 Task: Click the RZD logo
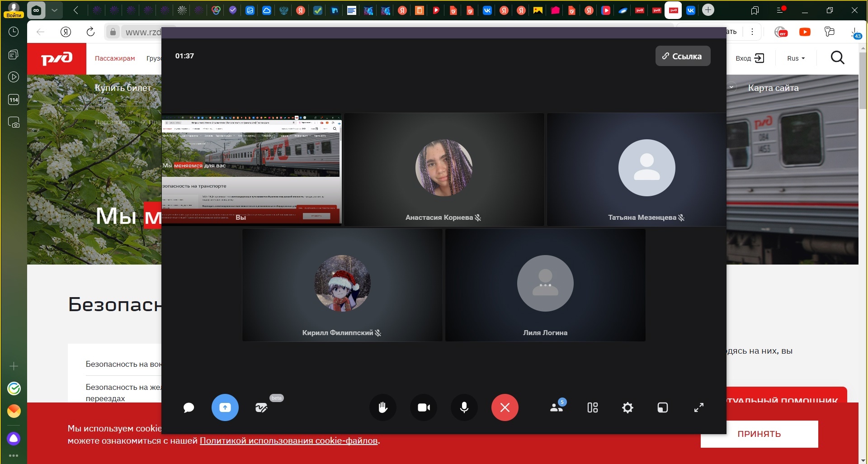click(57, 59)
